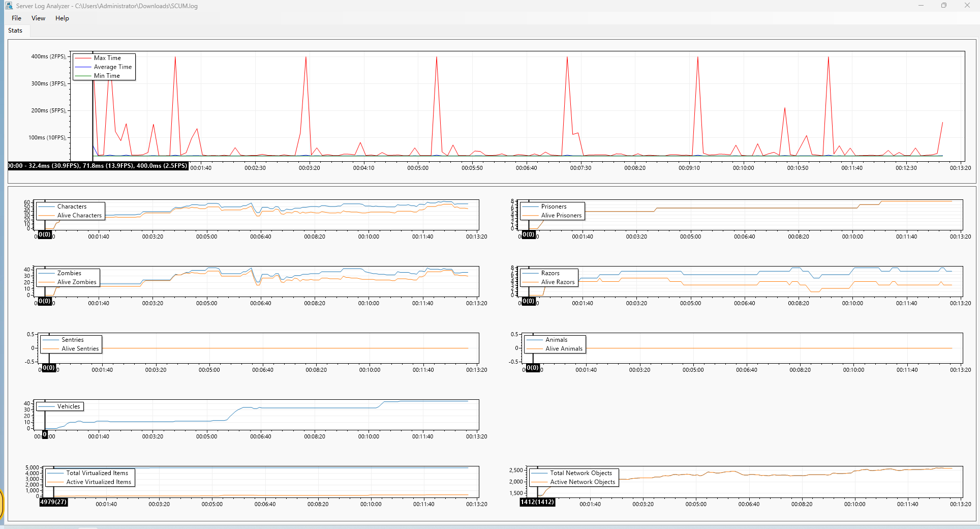
Task: Click the 100ms (10FPS) axis label
Action: coord(47,137)
